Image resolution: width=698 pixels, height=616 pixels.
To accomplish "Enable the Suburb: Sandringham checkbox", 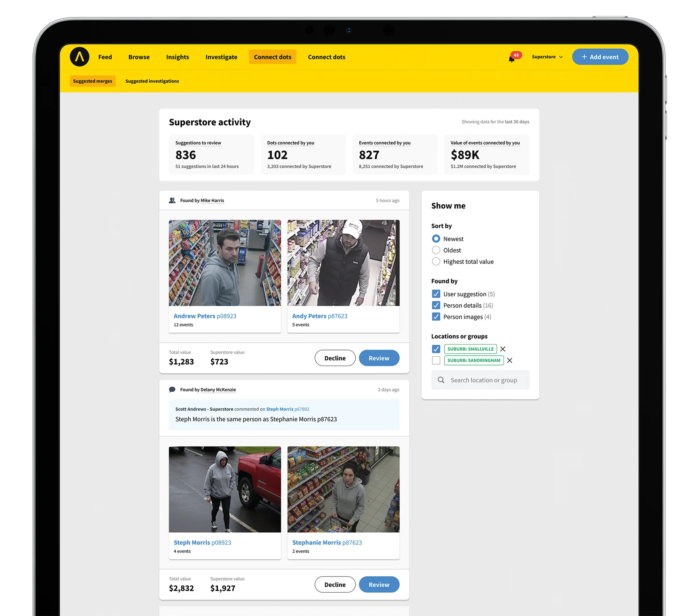I will 436,360.
